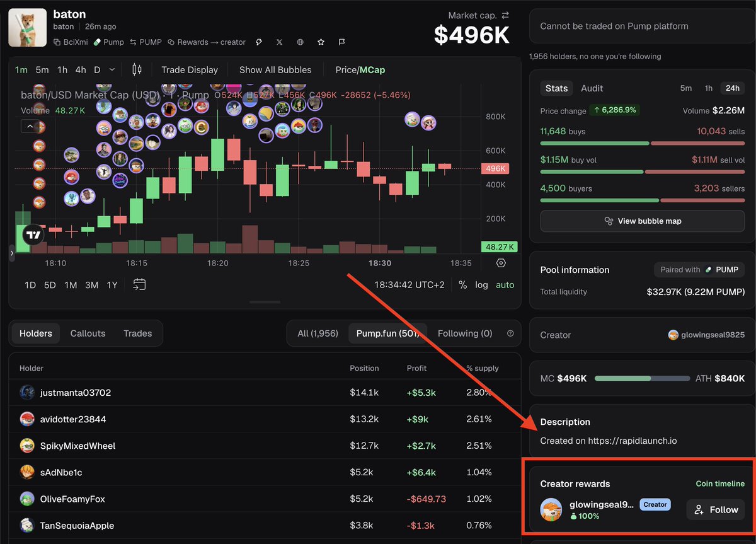This screenshot has width=756, height=544.
Task: Toggle log scale on chart
Action: click(481, 285)
